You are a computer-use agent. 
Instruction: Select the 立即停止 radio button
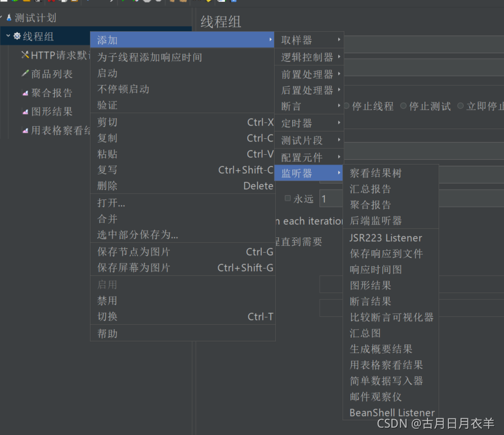tap(461, 106)
